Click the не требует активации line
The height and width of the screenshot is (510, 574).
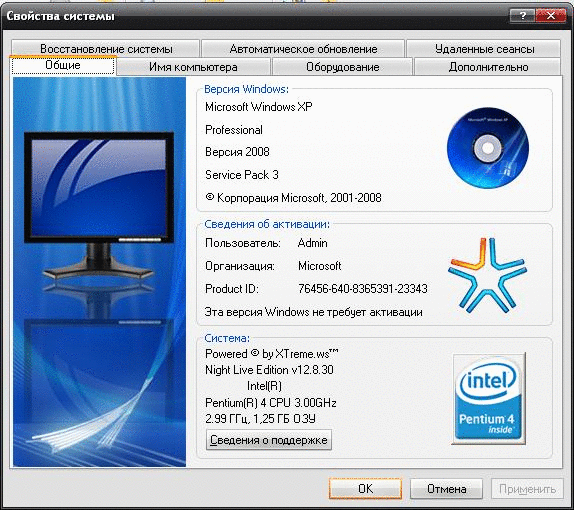point(314,312)
